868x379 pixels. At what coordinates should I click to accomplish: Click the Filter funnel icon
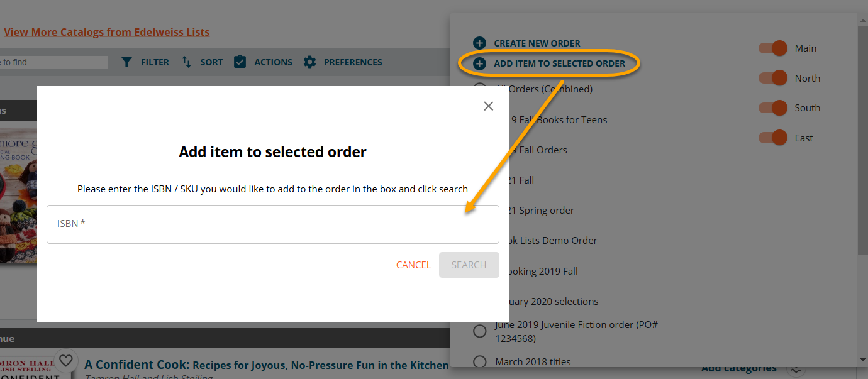[x=126, y=62]
